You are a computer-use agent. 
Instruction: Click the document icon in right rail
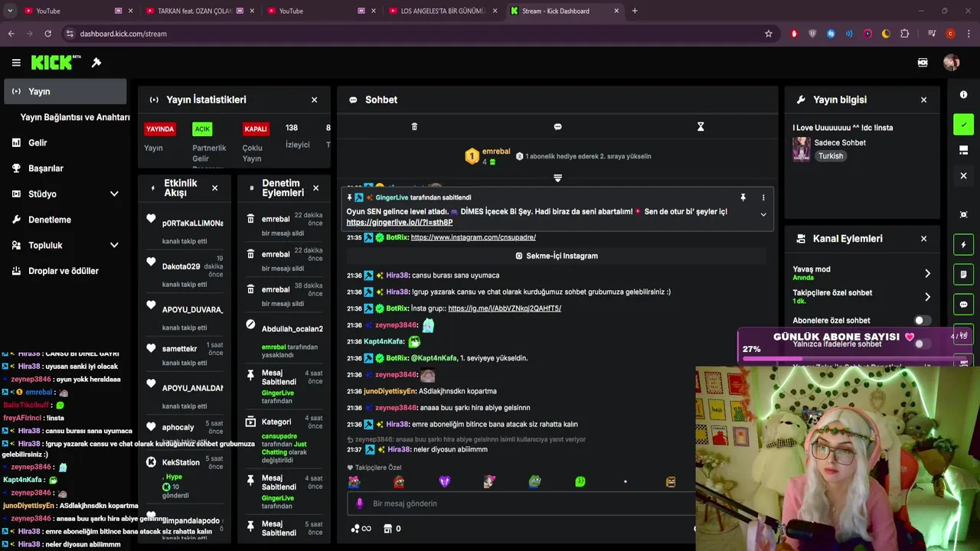[963, 274]
